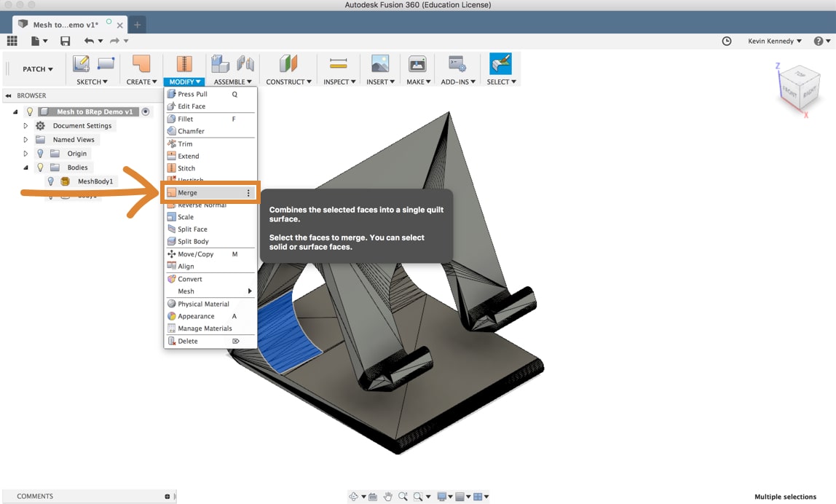Activate the Mesh to BRep Demo component radio
Viewport: 836px width, 504px height.
(146, 111)
